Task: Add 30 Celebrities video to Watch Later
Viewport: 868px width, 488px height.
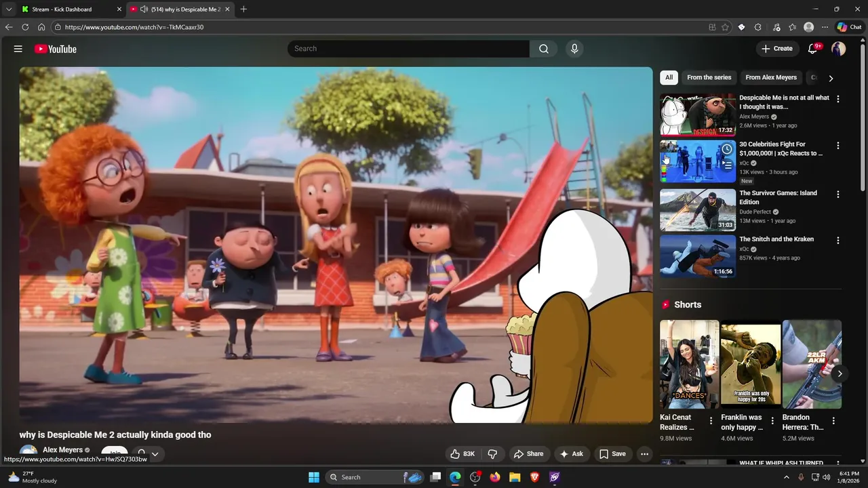Action: click(x=727, y=149)
